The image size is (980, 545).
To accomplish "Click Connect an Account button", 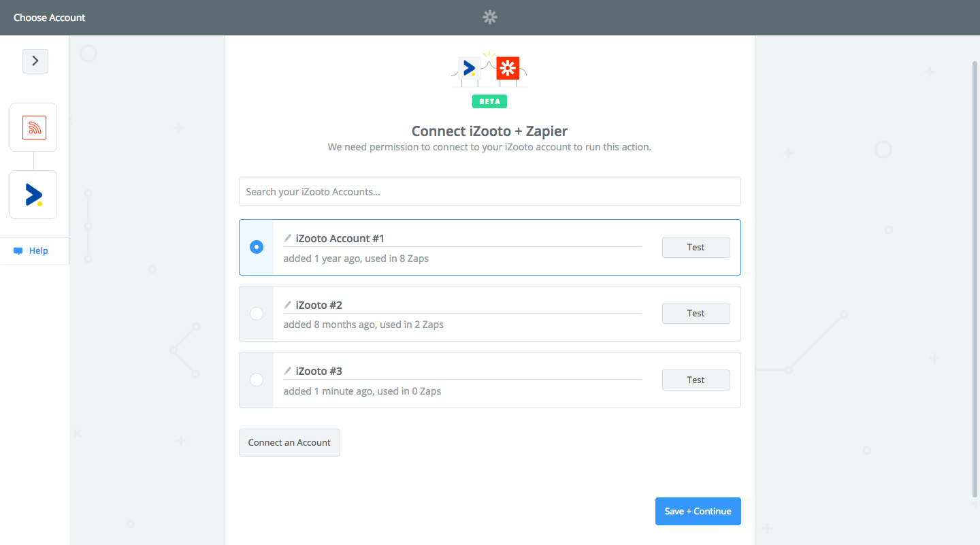I will click(289, 442).
